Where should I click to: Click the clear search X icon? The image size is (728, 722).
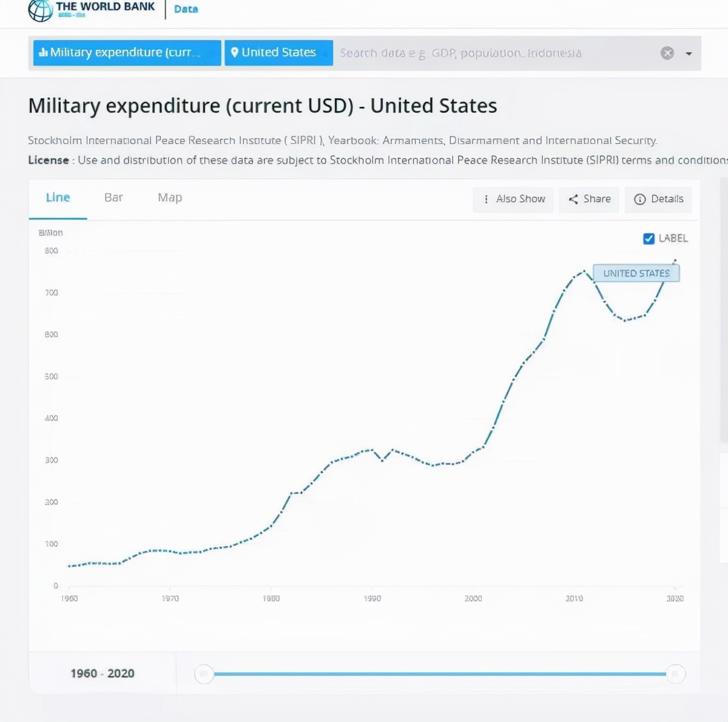point(667,53)
